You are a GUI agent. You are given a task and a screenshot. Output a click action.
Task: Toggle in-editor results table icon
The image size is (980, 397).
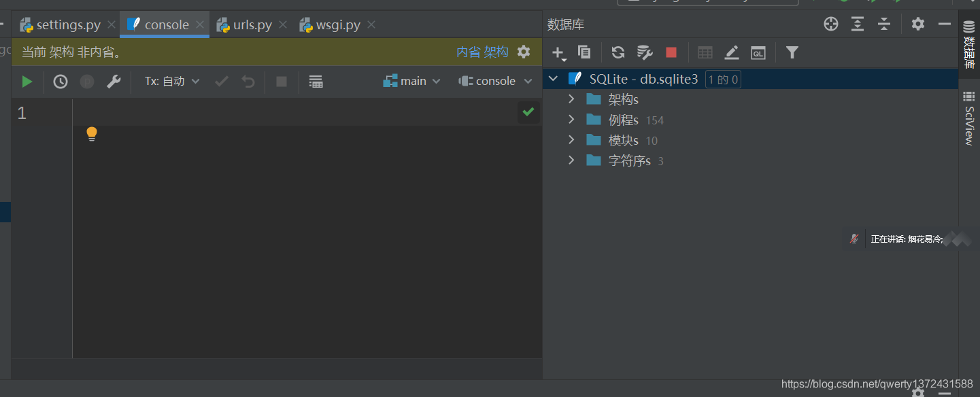point(316,82)
